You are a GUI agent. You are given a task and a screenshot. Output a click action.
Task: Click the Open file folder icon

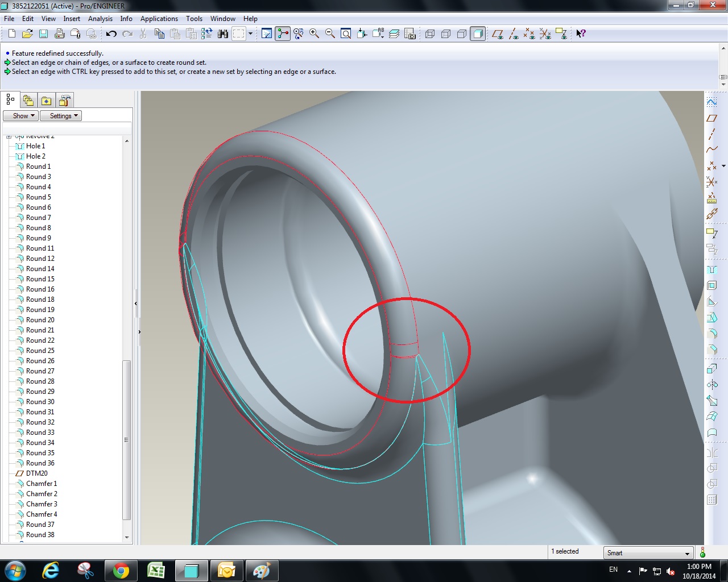pos(27,34)
